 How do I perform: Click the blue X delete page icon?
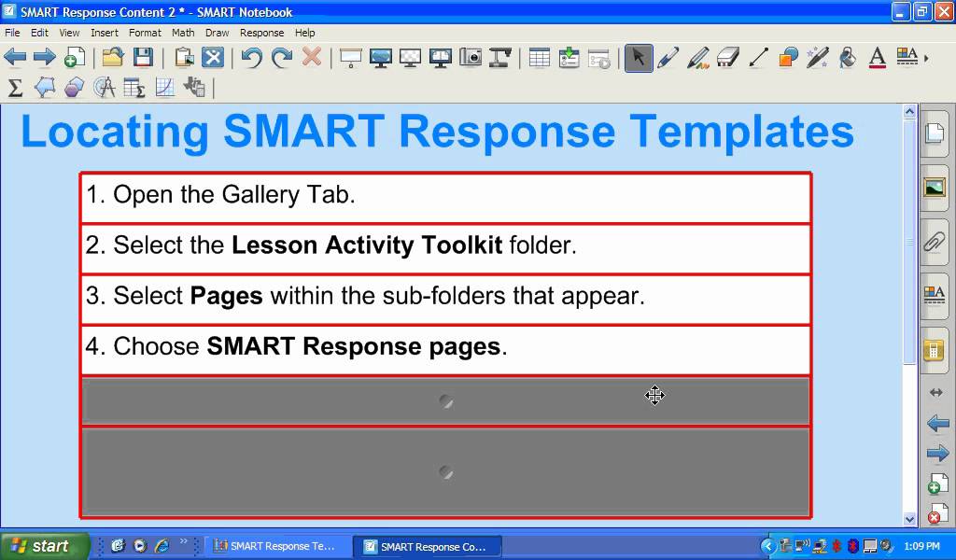click(213, 58)
